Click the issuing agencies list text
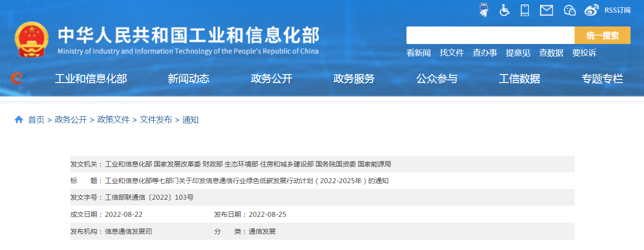This screenshot has width=644, height=250. click(x=248, y=164)
